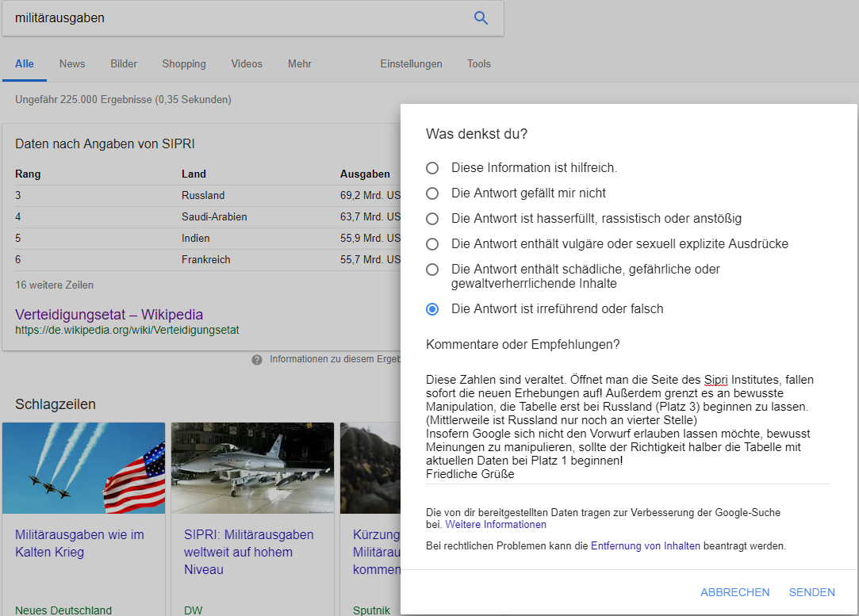
Task: Open 'Weitere Informationen' link
Action: (496, 525)
